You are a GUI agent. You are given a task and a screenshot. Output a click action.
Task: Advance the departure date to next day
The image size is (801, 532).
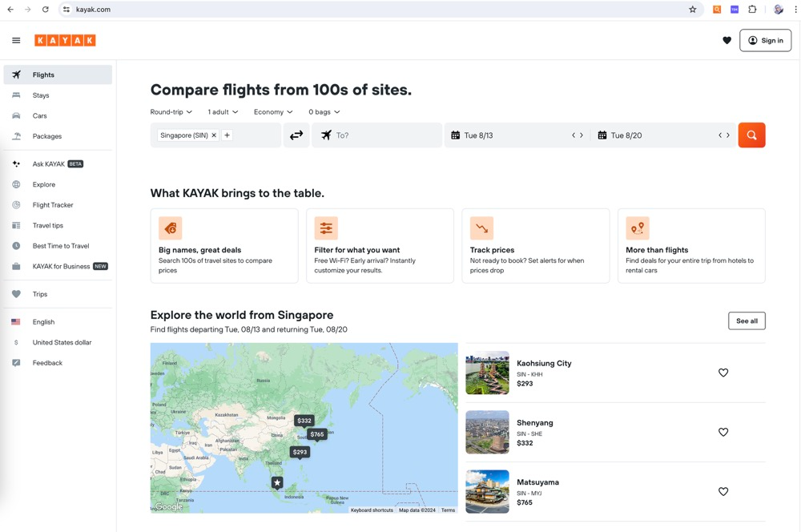(x=582, y=135)
